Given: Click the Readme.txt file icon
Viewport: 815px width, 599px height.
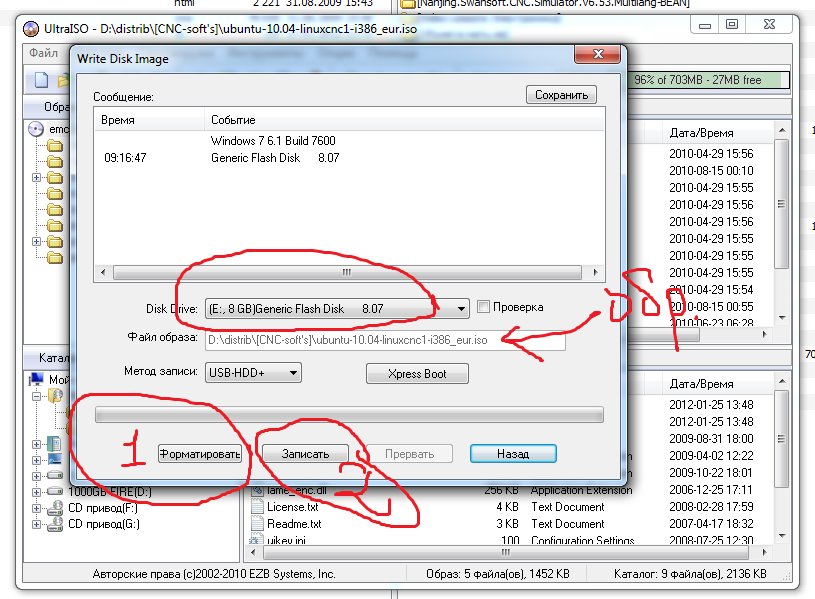Looking at the screenshot, I should pos(257,523).
